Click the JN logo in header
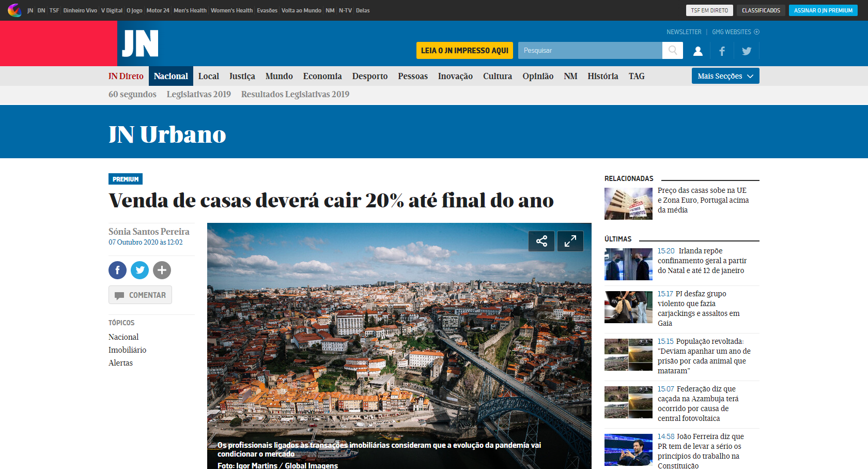 tap(140, 43)
